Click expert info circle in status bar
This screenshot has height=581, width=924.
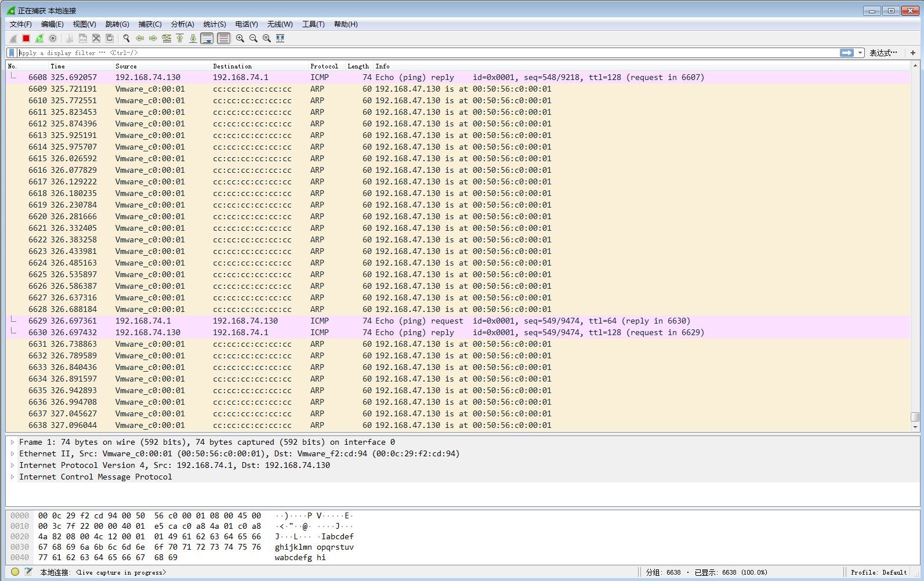click(x=15, y=572)
